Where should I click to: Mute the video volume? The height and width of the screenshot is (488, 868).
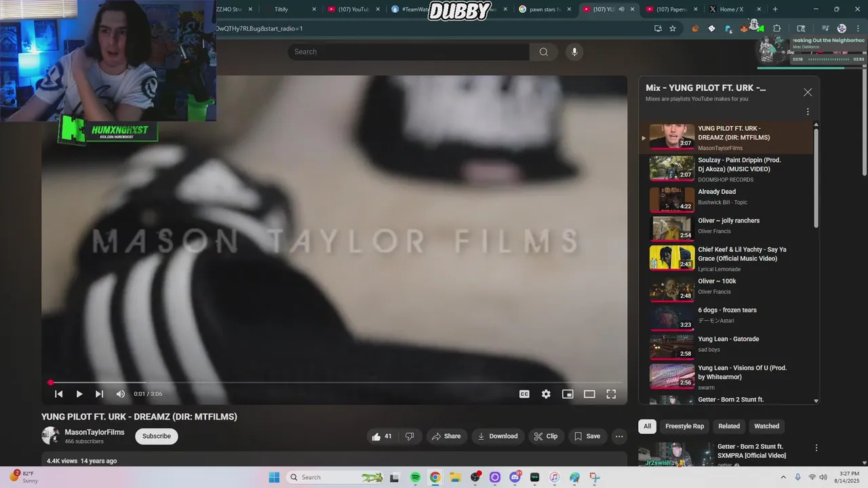click(120, 394)
